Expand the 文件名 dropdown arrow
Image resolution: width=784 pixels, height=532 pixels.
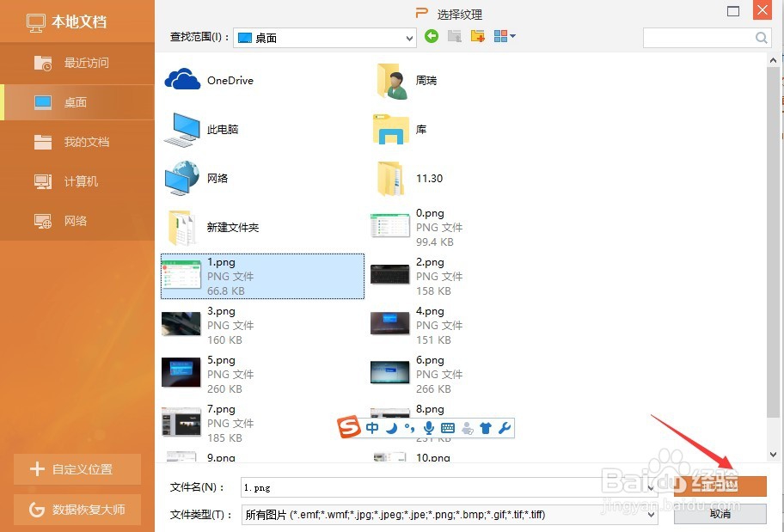[x=651, y=487]
